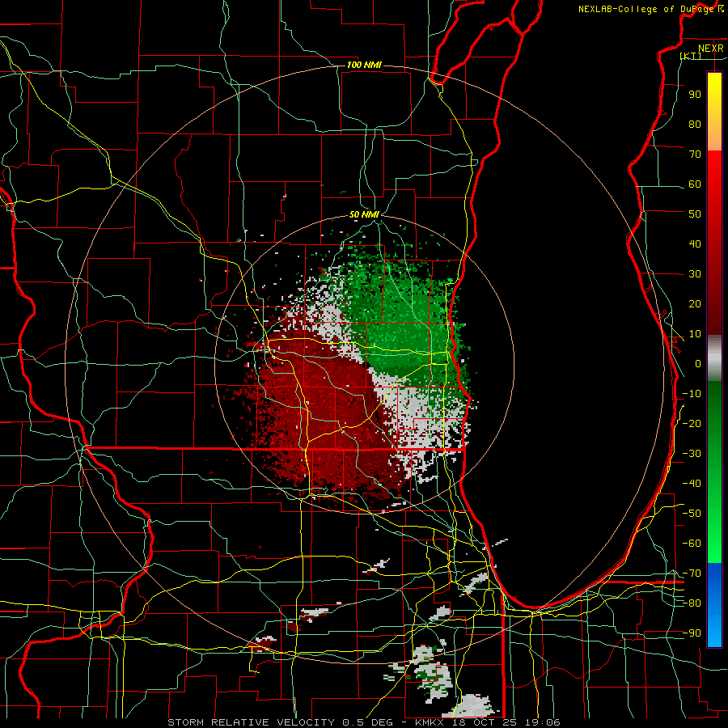Screen dimensions: 728x728
Task: Click the -50 tick label on velocity scale
Action: [692, 514]
